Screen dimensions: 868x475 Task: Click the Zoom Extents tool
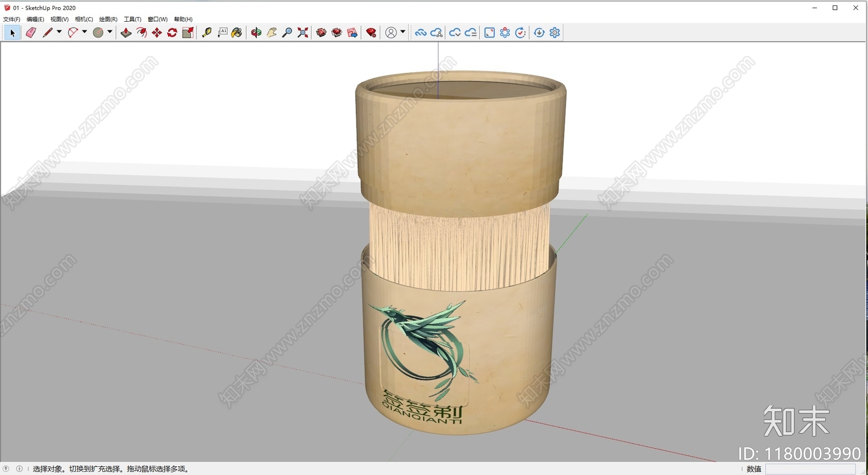point(303,33)
